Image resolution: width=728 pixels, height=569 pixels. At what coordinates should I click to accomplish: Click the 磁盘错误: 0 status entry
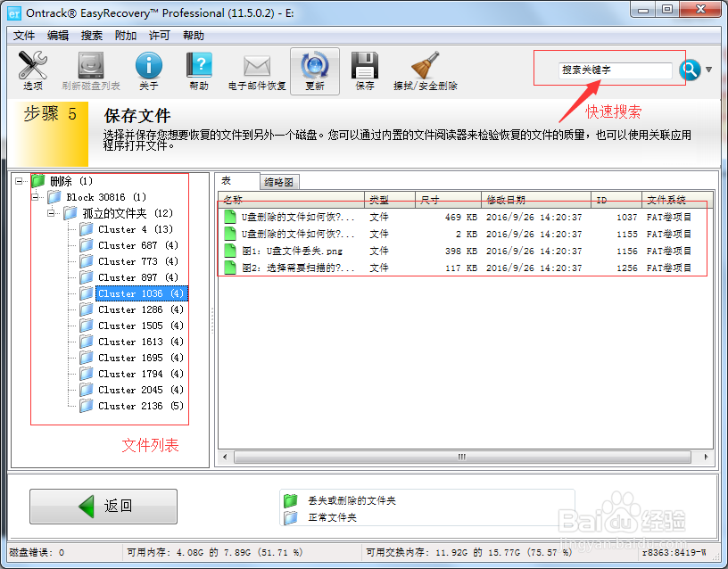coord(37,552)
